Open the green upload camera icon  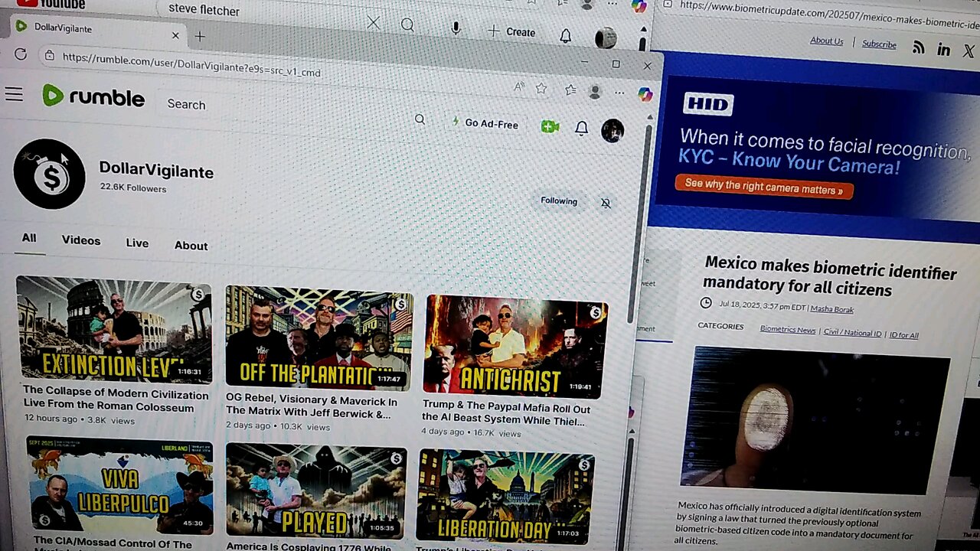[549, 126]
